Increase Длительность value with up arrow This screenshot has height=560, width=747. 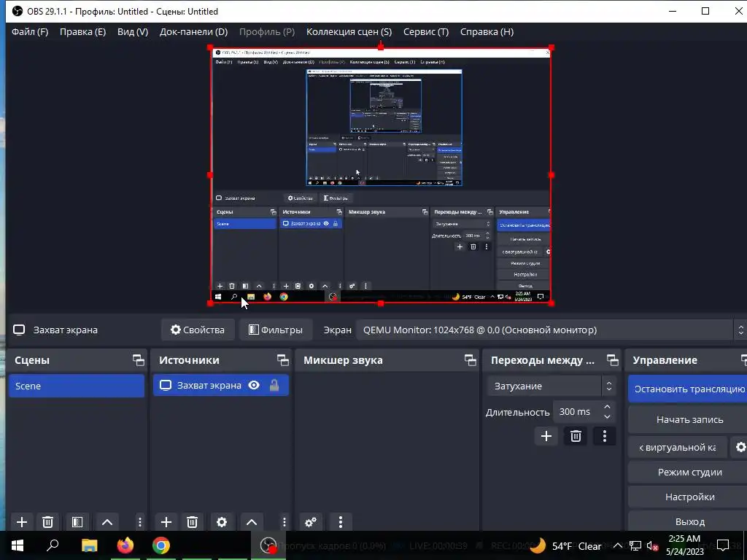coord(607,407)
